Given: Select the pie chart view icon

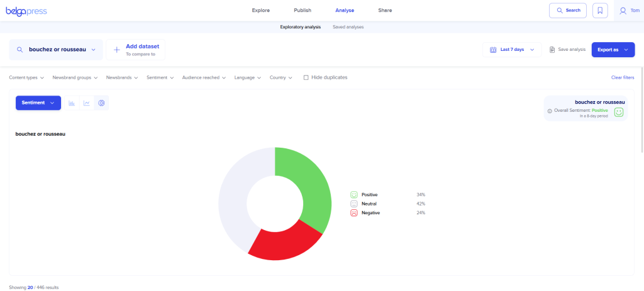Looking at the screenshot, I should click(x=101, y=103).
